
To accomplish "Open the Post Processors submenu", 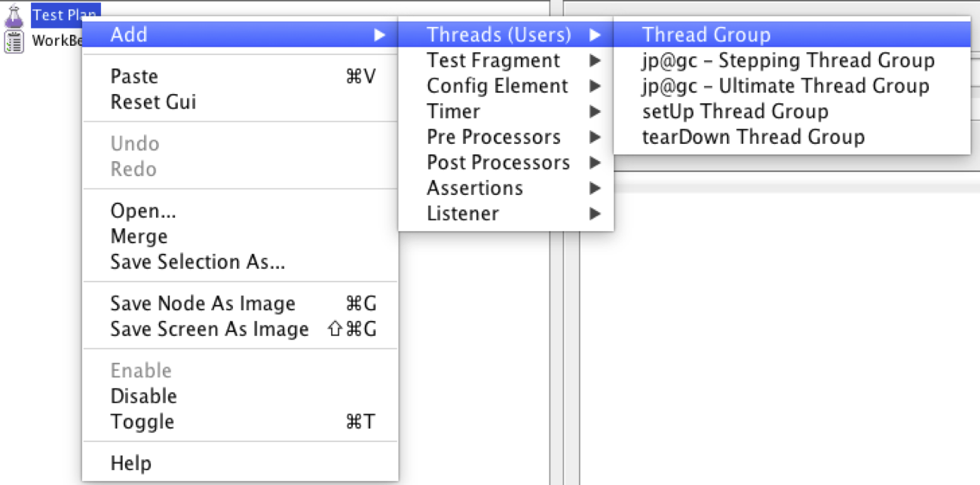I will click(498, 163).
